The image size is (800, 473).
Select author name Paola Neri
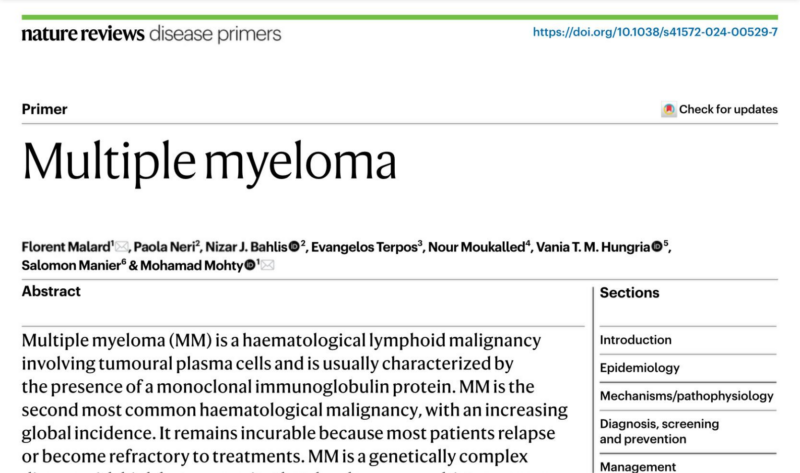[164, 247]
